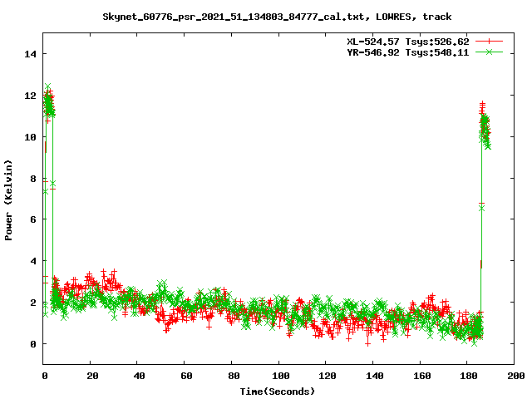Click the x-axis tick label 20

click(92, 376)
